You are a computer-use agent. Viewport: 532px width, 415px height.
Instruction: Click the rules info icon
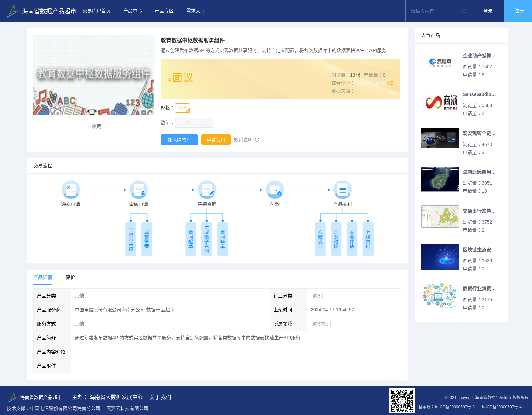[x=257, y=140]
